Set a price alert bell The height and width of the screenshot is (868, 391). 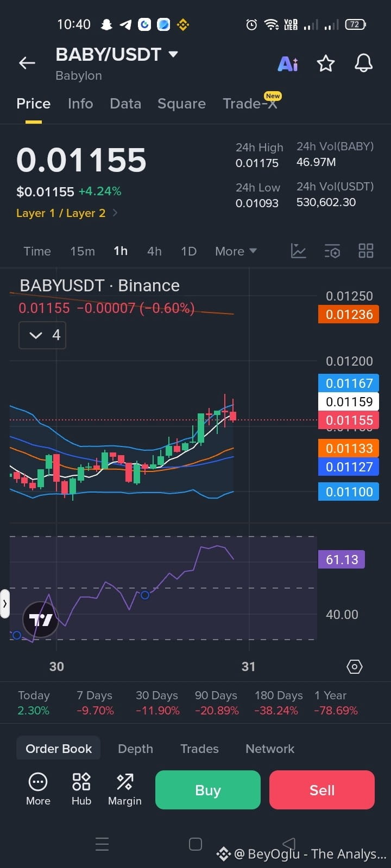pyautogui.click(x=364, y=63)
